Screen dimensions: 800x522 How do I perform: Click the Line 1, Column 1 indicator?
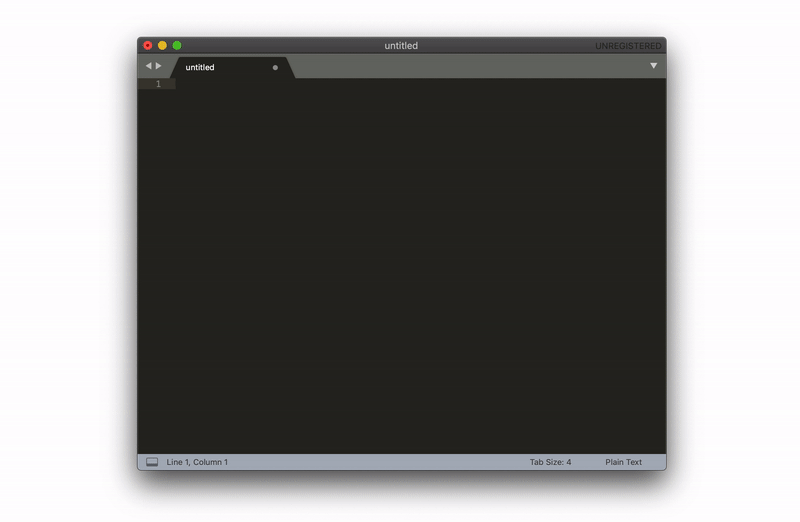(197, 462)
